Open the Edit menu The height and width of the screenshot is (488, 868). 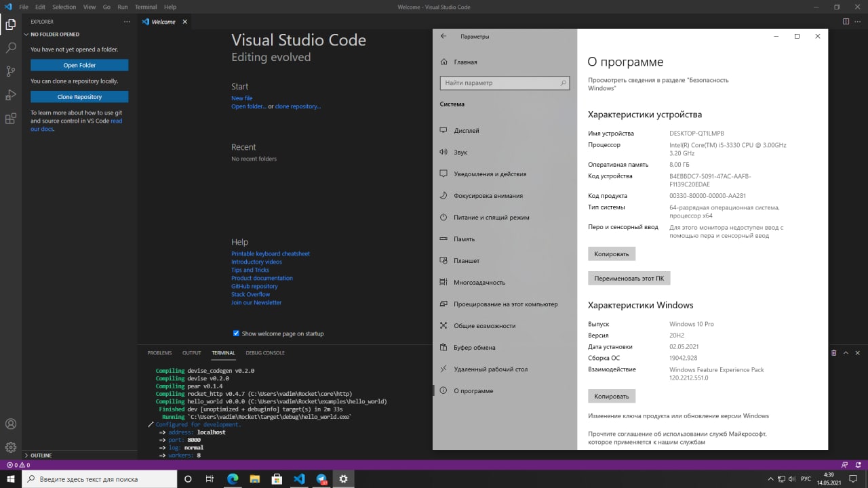(x=41, y=7)
